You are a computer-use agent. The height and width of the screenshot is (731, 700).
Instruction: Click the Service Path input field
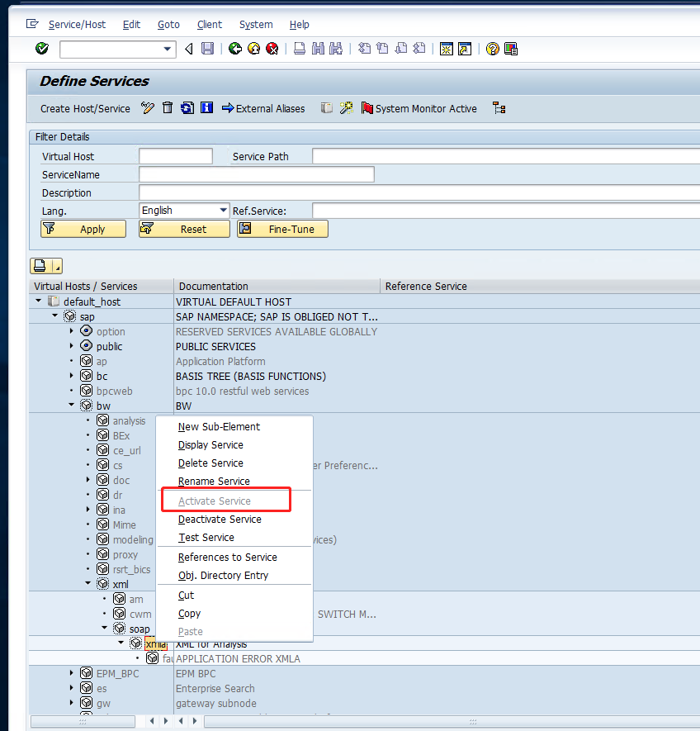(506, 156)
